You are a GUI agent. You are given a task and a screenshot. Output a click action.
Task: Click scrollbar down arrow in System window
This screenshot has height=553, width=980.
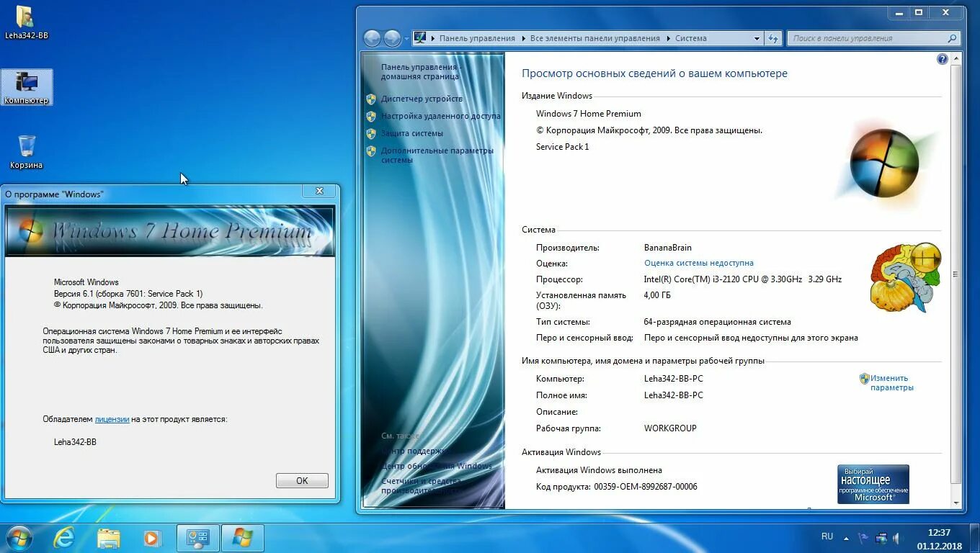[x=956, y=503]
